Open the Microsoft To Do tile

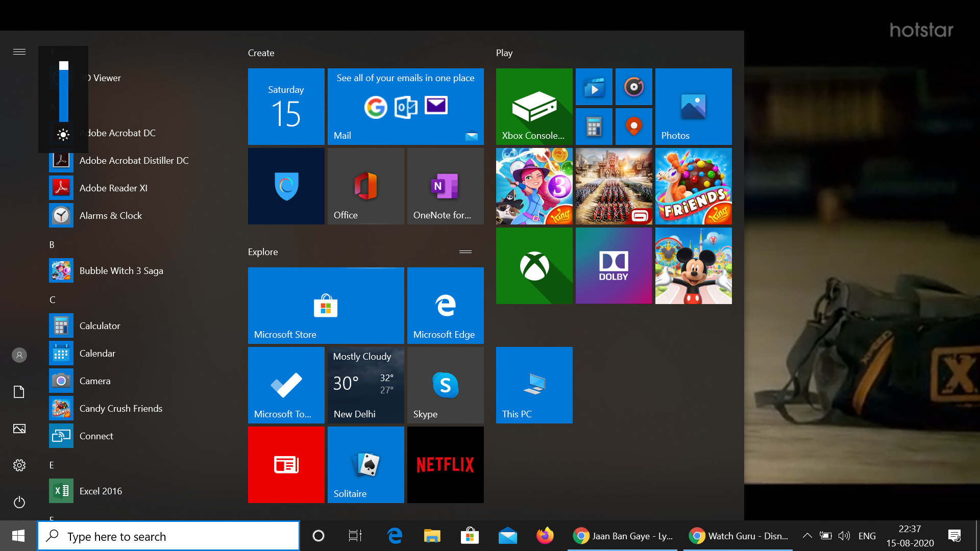coord(286,385)
